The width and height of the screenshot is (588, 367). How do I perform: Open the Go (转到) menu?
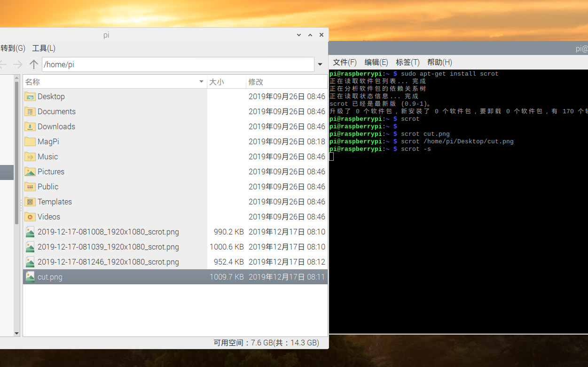[x=13, y=48]
